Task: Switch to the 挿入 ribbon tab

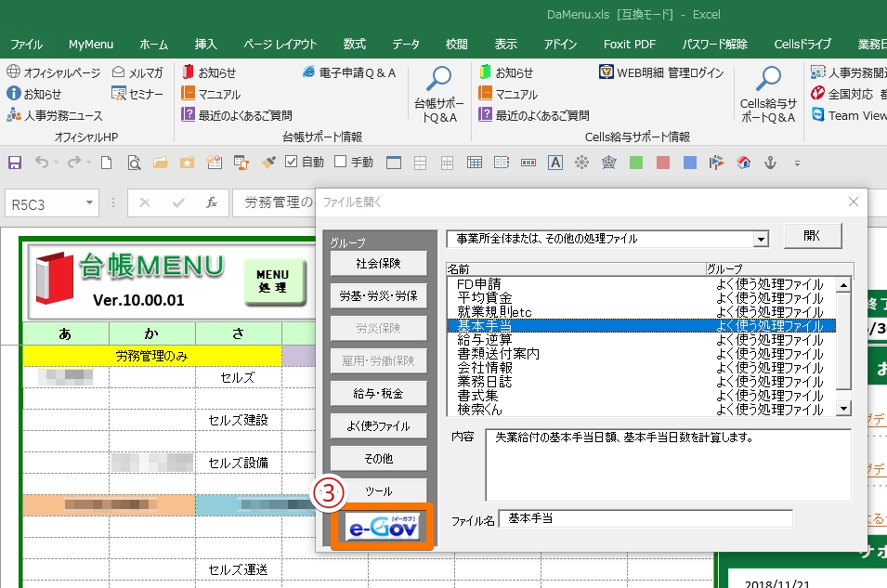Action: pyautogui.click(x=205, y=45)
